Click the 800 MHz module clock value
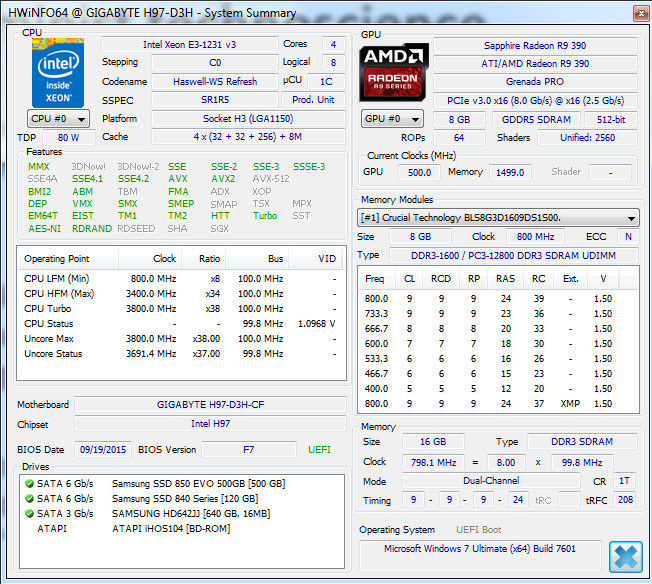Image resolution: width=652 pixels, height=584 pixels. [536, 237]
